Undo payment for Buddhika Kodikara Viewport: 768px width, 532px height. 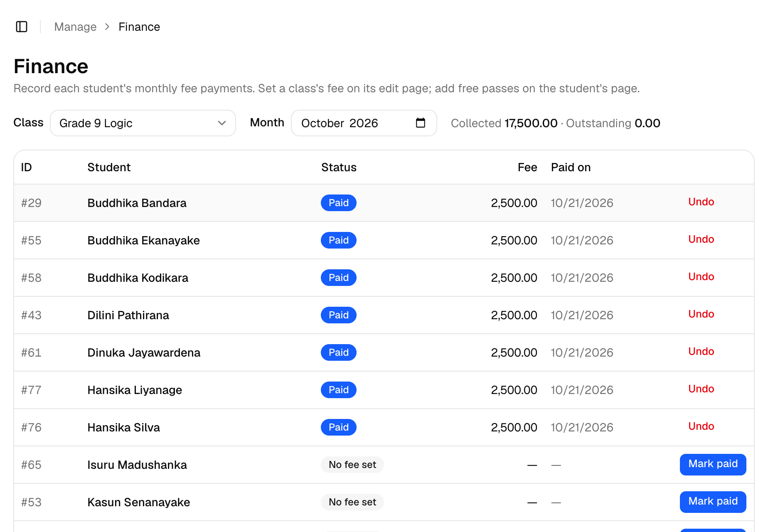point(701,277)
